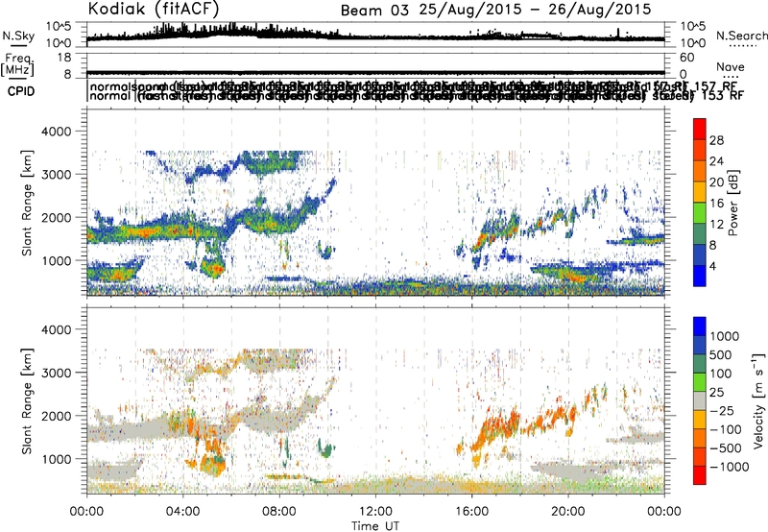Pick the gray segment of Velocity colorbar
768x532 pixels.
[x=700, y=401]
